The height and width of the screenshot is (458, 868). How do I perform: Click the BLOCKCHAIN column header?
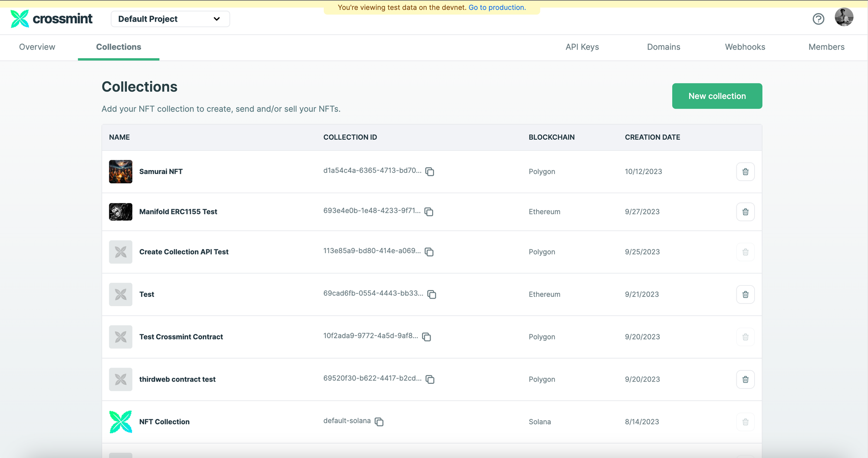[x=552, y=137]
